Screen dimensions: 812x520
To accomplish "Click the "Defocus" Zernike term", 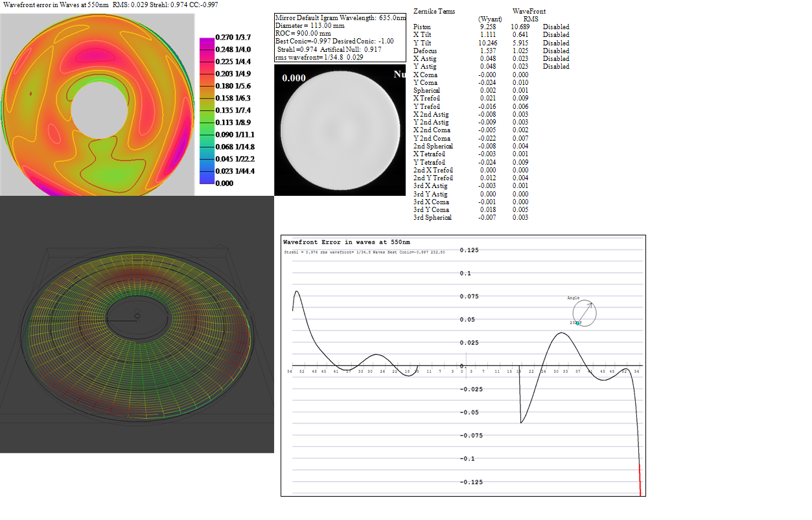I will pos(425,51).
